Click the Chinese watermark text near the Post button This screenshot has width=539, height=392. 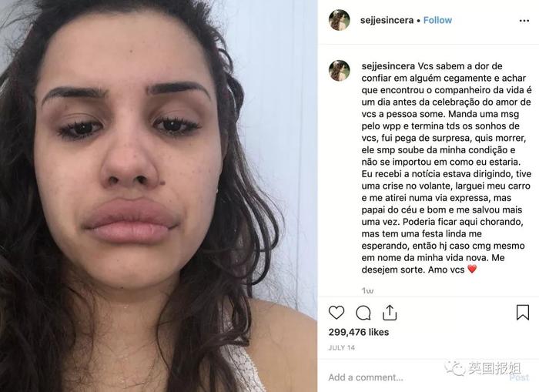494,368
